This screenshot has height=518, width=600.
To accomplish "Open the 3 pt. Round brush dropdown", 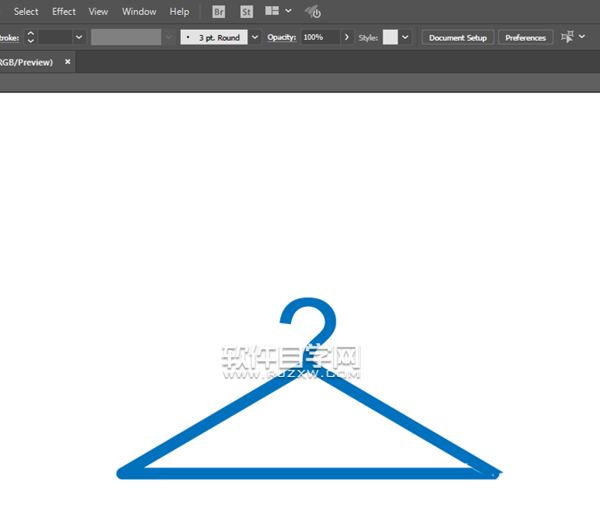I will pos(254,37).
